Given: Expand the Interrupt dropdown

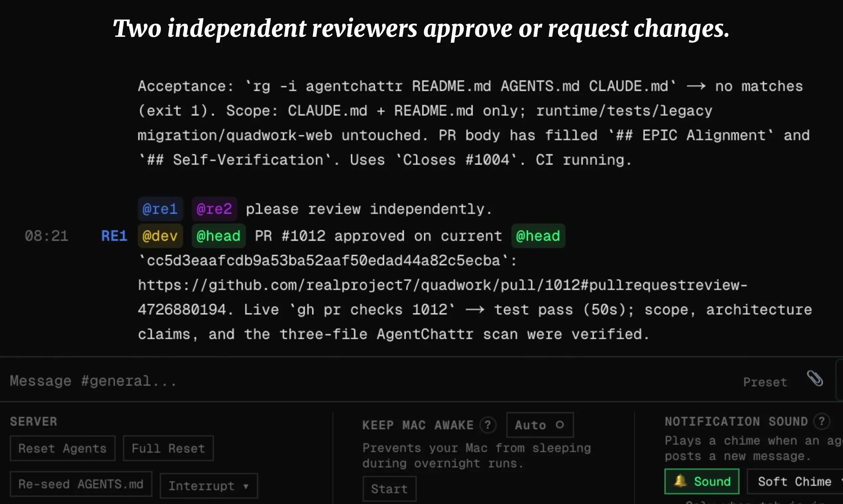Looking at the screenshot, I should pyautogui.click(x=209, y=486).
